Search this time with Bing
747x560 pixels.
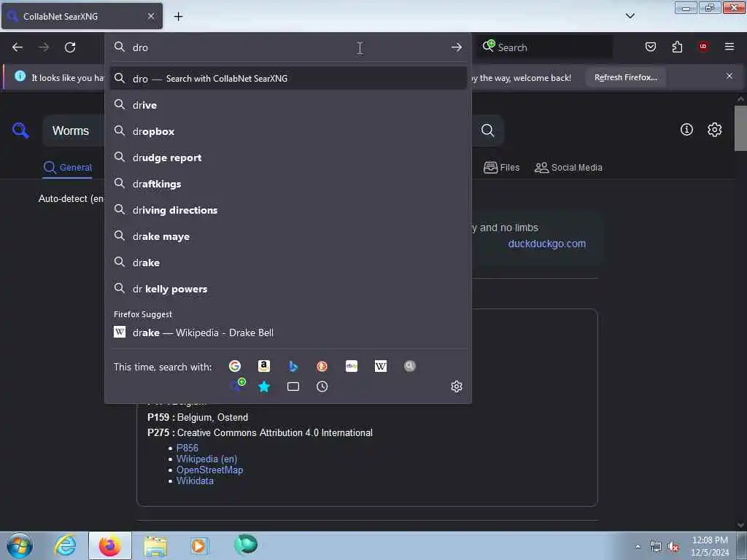[x=293, y=366]
